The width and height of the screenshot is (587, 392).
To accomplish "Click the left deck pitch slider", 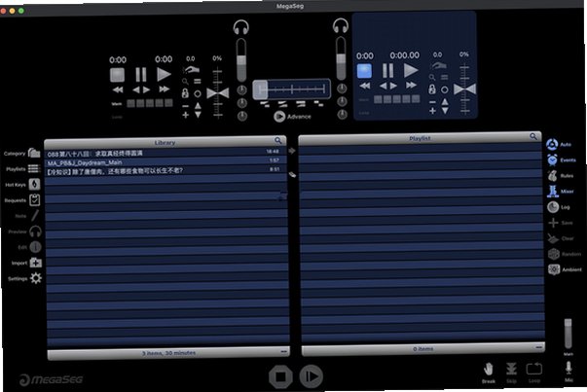I will [217, 93].
